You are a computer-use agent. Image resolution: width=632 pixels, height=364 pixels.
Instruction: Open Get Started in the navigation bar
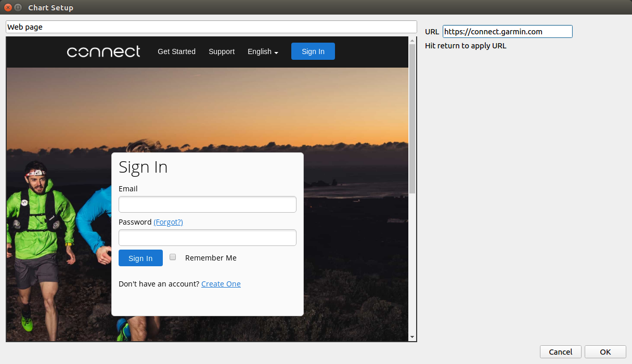click(176, 51)
